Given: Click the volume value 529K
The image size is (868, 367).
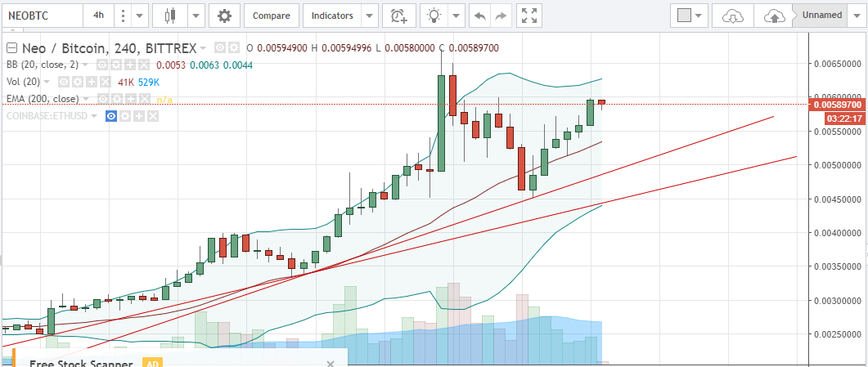Looking at the screenshot, I should tap(149, 83).
